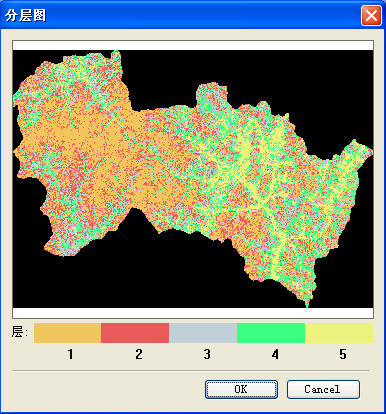Click the 层: label beside the swatches
This screenshot has width=386, height=414.
(20, 332)
